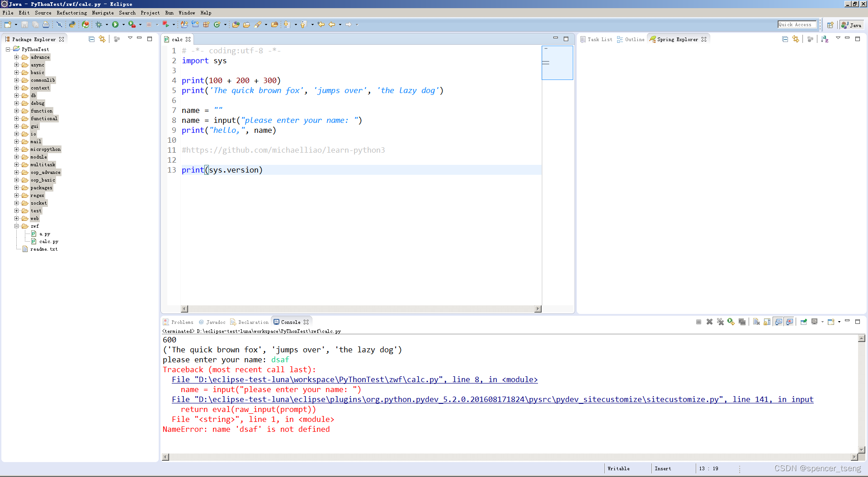Close the calc editor tab
This screenshot has width=868, height=477.
(188, 39)
